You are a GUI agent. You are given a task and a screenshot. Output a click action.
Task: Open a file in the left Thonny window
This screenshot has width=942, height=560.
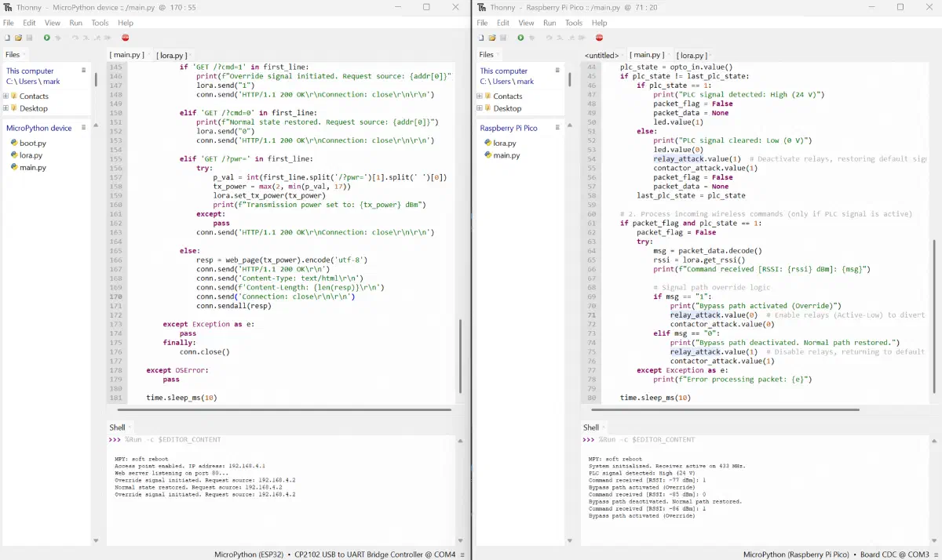[x=18, y=38]
